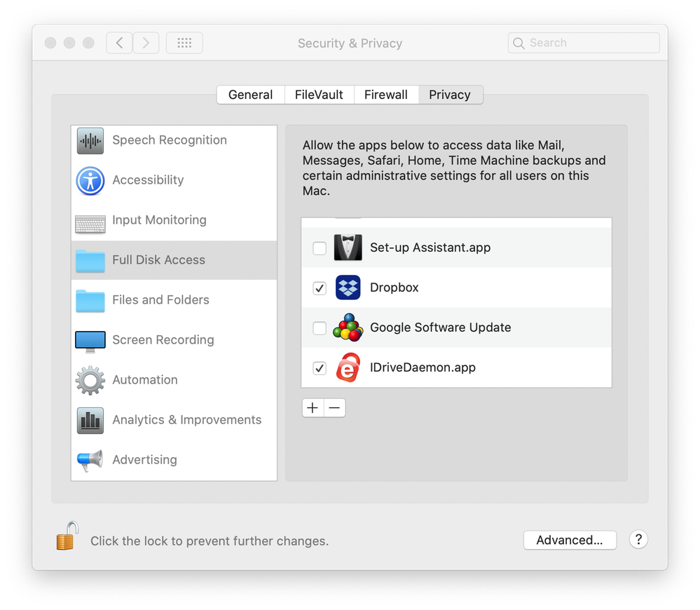Switch to the General tab
This screenshot has width=700, height=610.
250,95
